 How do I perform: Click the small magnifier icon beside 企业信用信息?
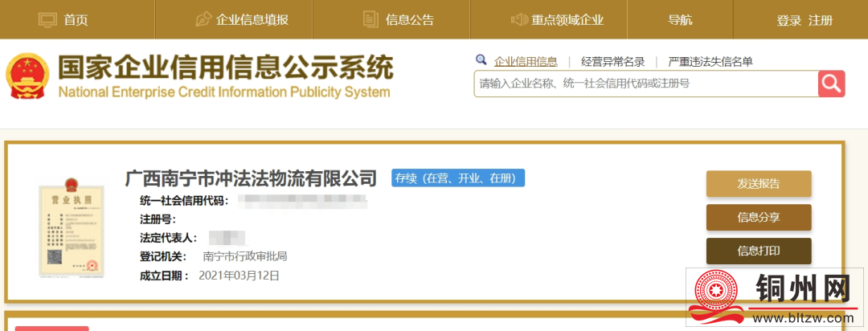point(481,59)
